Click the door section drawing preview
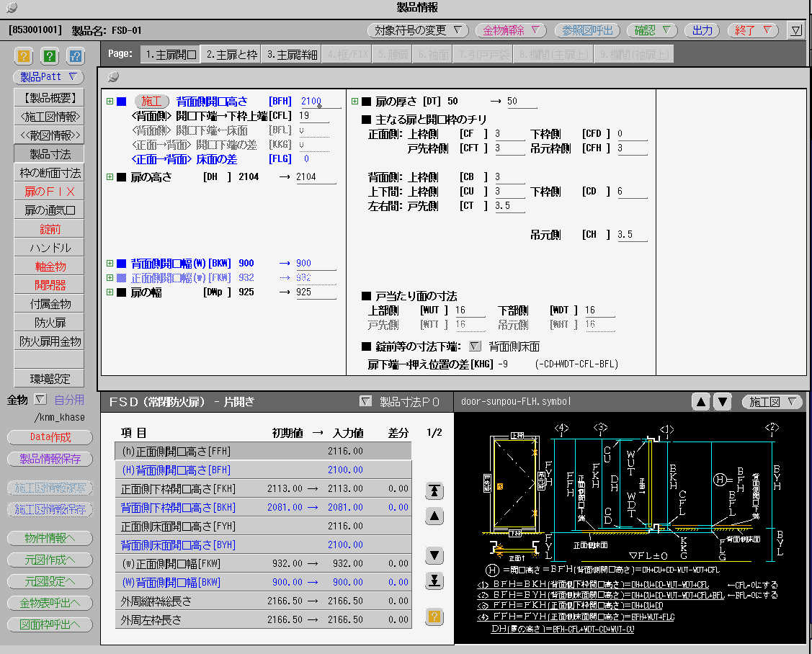 629,528
